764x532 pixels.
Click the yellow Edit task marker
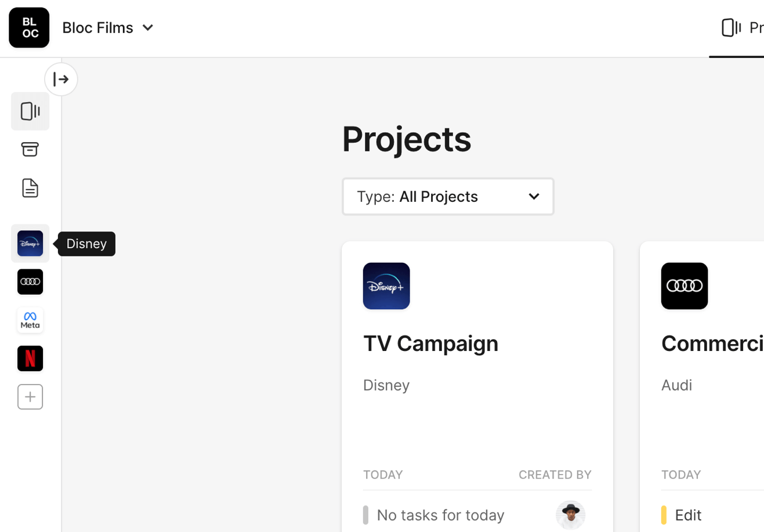click(664, 515)
